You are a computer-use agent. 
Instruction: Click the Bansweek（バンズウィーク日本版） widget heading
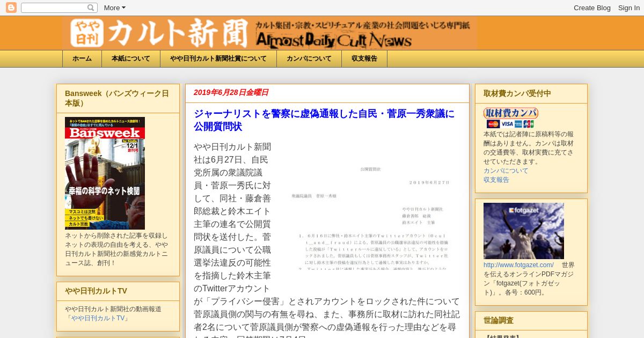pyautogui.click(x=117, y=98)
